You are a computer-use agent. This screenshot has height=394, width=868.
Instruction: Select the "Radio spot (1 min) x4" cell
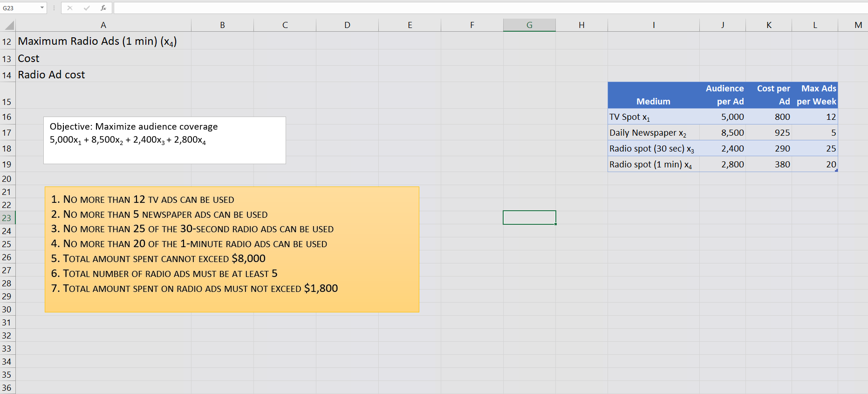654,164
